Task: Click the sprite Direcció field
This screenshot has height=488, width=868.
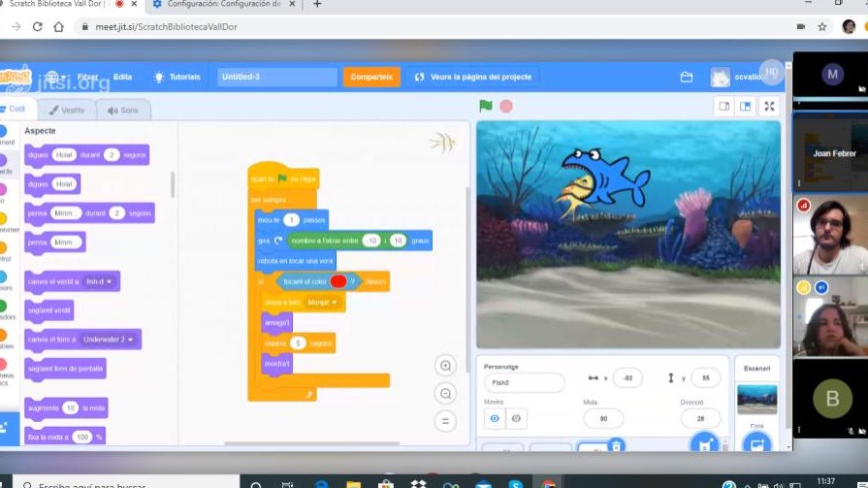Action: click(x=700, y=419)
